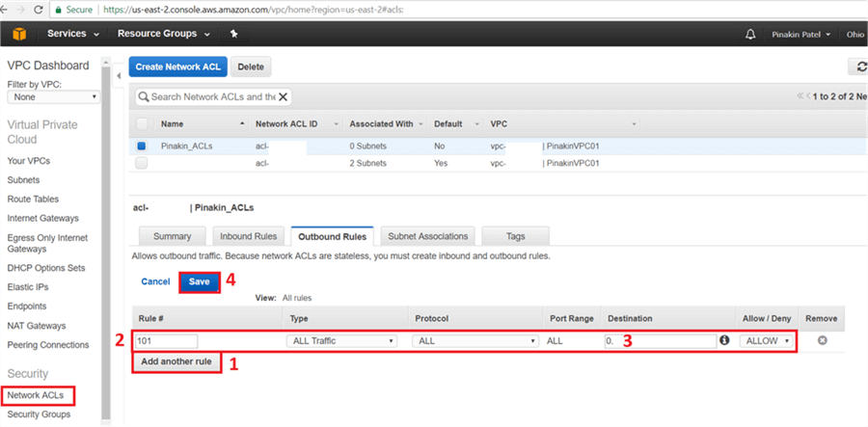Collapse the left navigation pane arrow
Screen dimensions: 868x427
[118, 76]
